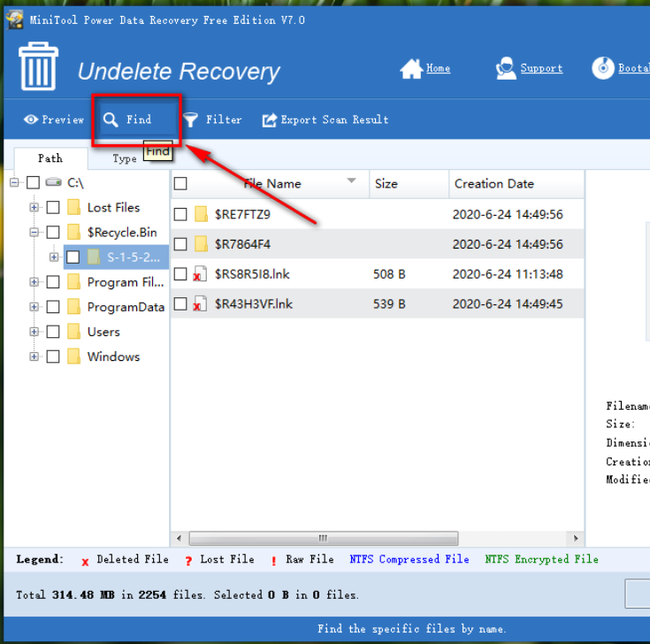This screenshot has width=650, height=644.
Task: Open the Filter funnel tool
Action: pos(190,119)
